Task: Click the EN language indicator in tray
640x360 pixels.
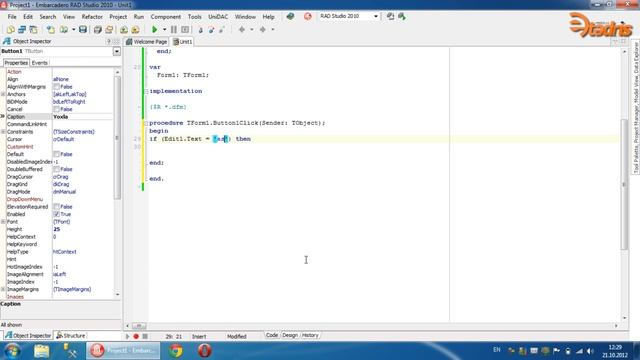Action: pyautogui.click(x=496, y=350)
